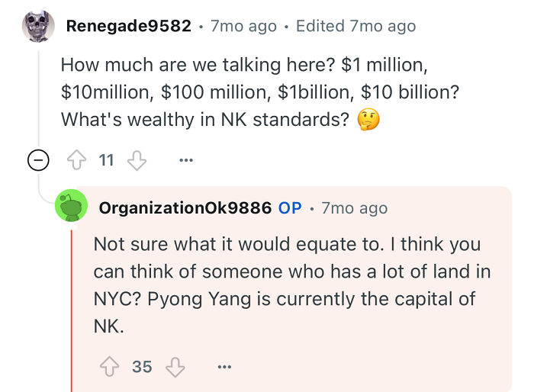Open more options on Renegade9582's comment
This screenshot has height=392, width=534.
click(x=186, y=159)
